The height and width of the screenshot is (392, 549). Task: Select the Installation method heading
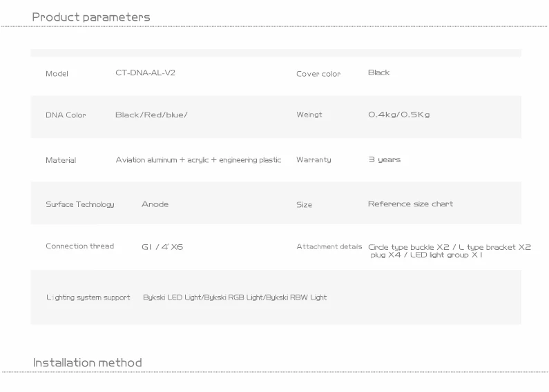[88, 363]
